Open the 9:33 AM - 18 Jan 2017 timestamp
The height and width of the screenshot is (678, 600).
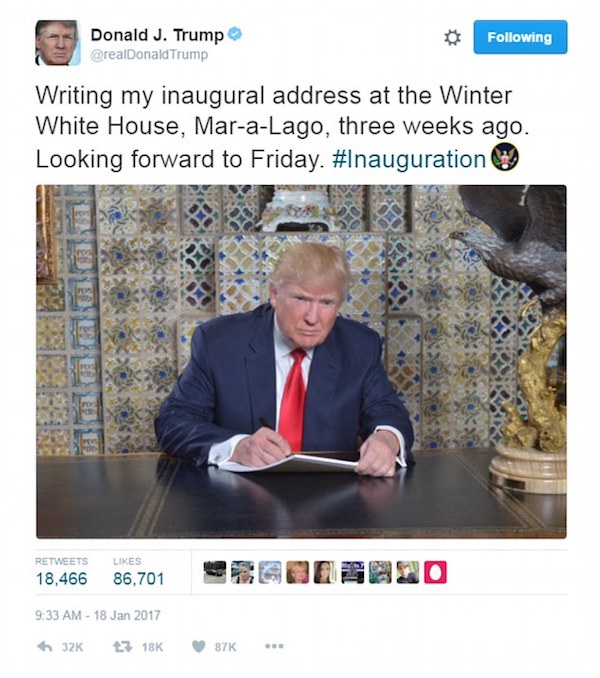(98, 615)
